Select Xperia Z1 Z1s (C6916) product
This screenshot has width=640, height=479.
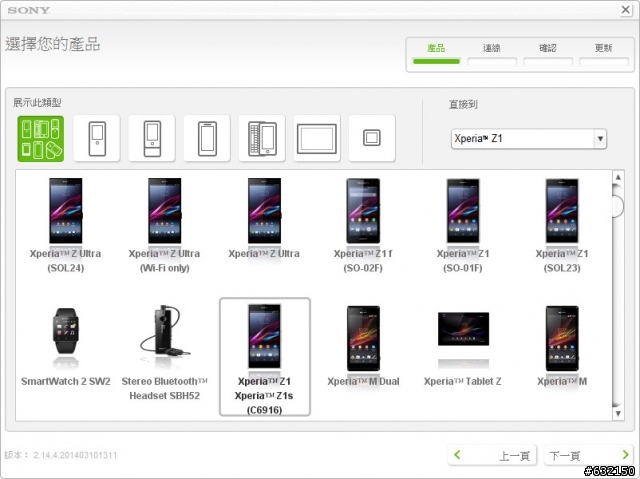click(265, 357)
